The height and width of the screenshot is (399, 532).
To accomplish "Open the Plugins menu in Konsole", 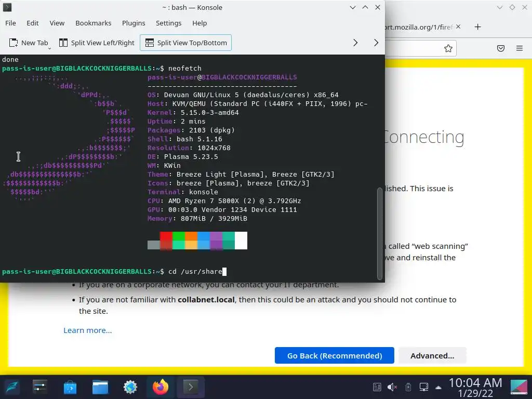I will 134,23.
